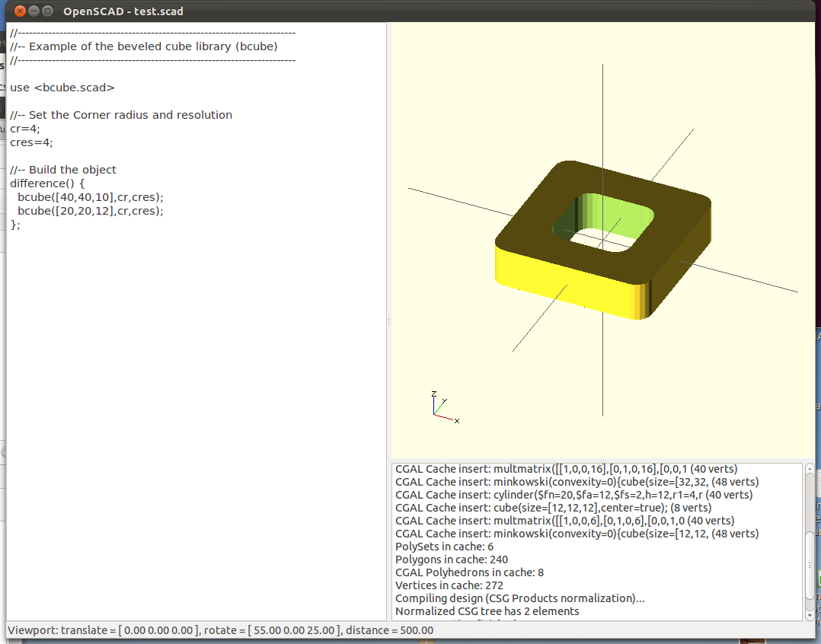Screen dimensions: 821x644
Task: Click the bcube([20,20,12],cr,cres) line
Action: 91,211
